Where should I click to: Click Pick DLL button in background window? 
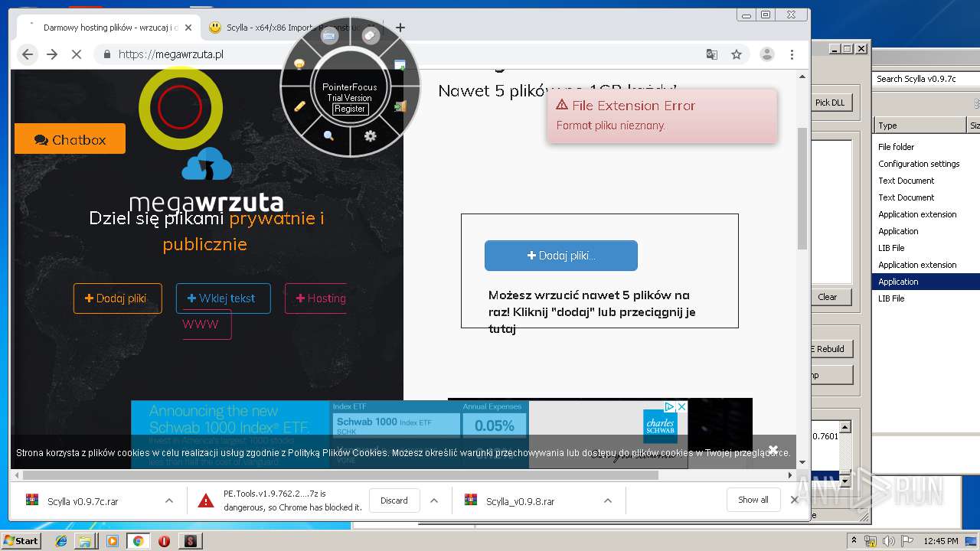(x=830, y=103)
